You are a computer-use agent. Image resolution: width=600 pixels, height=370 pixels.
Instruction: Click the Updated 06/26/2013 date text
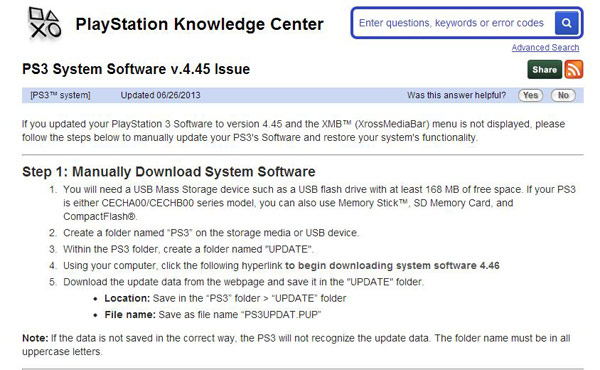[x=160, y=95]
